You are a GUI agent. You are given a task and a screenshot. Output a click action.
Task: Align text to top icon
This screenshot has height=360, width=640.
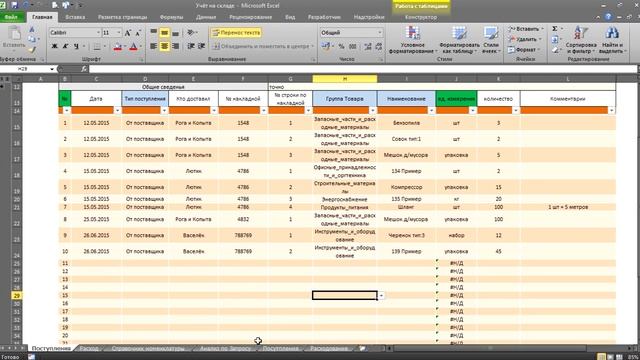coord(153,33)
